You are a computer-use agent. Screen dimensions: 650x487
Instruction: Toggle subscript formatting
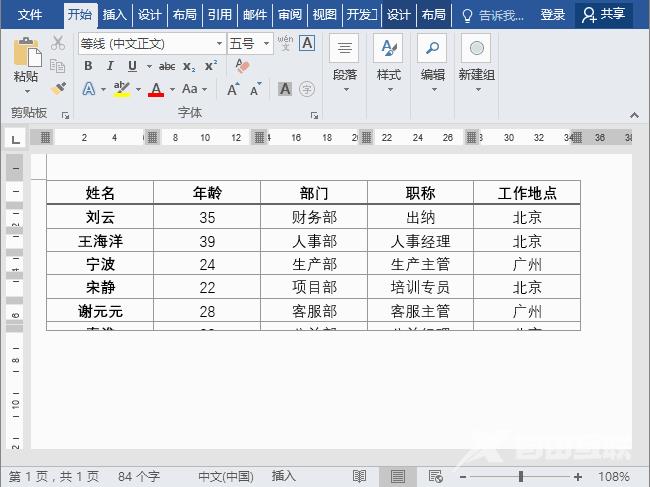pos(189,66)
